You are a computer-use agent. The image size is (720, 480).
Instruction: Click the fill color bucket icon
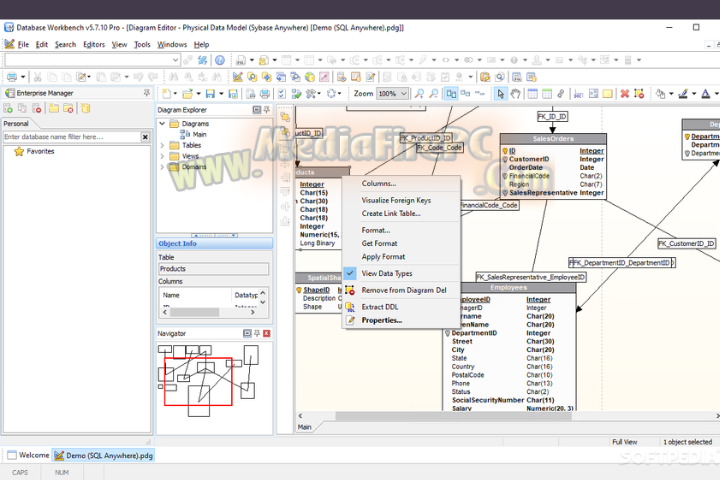pos(660,94)
